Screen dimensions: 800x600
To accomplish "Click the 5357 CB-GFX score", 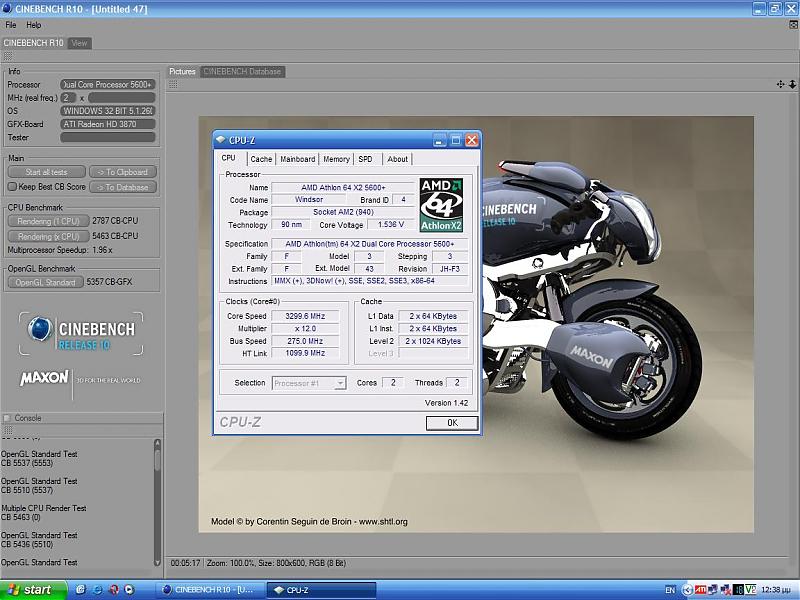I will [x=109, y=282].
